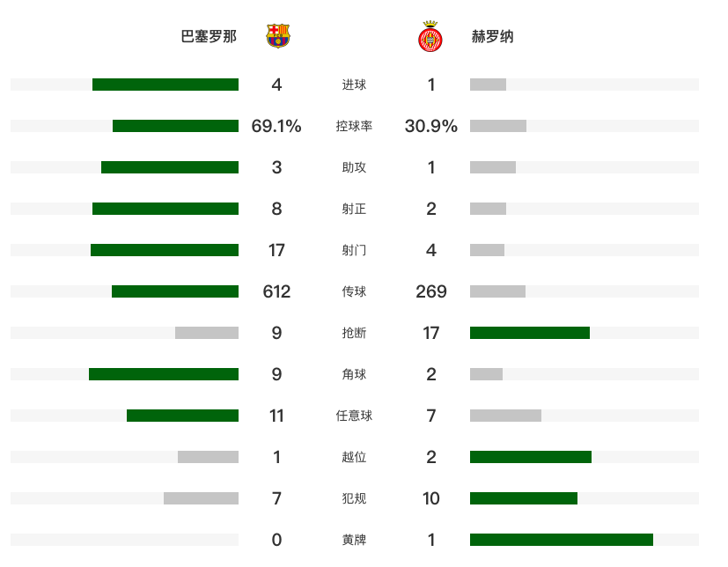Click Girona's green 抢断 bar

530,333
